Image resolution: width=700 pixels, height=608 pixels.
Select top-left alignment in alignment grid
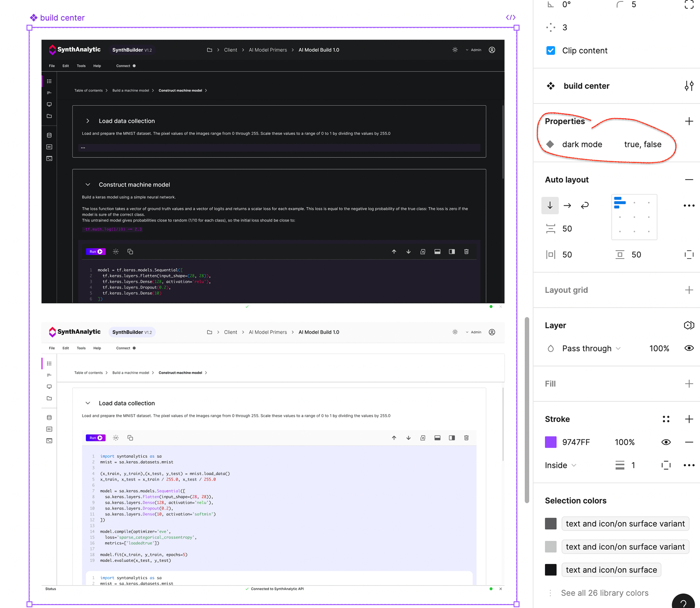pos(620,202)
